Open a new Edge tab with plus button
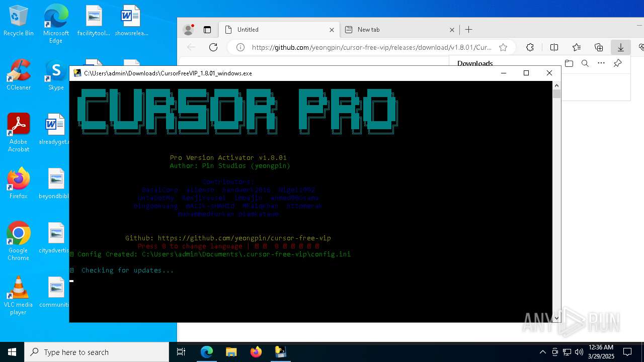The width and height of the screenshot is (644, 362). point(469,30)
